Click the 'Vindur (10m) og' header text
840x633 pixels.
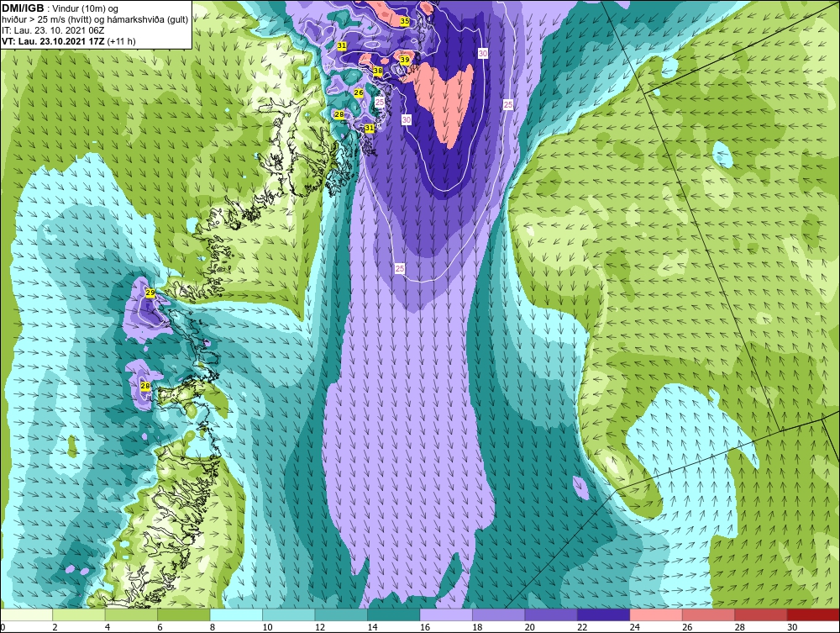pos(85,9)
